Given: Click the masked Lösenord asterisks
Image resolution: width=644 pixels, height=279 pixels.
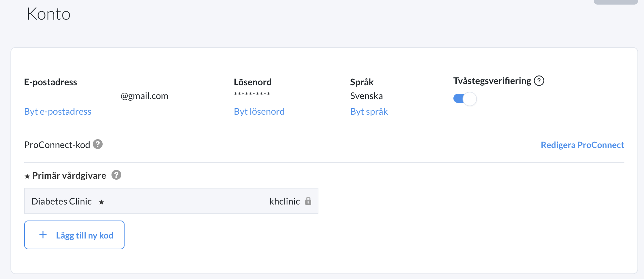Looking at the screenshot, I should tap(252, 95).
